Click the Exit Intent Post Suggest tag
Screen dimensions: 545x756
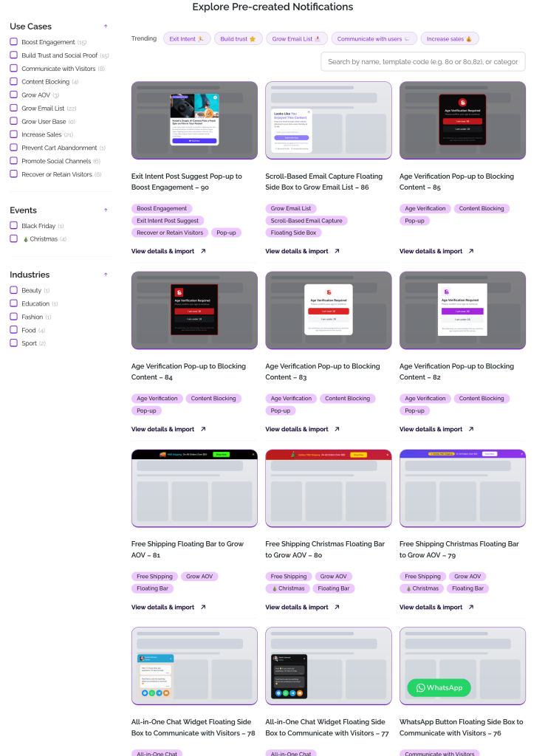click(168, 220)
